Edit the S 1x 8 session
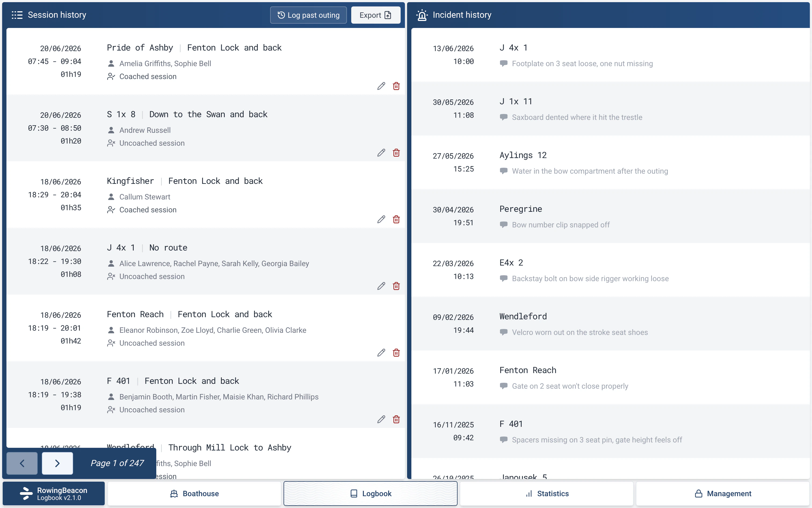 click(381, 153)
